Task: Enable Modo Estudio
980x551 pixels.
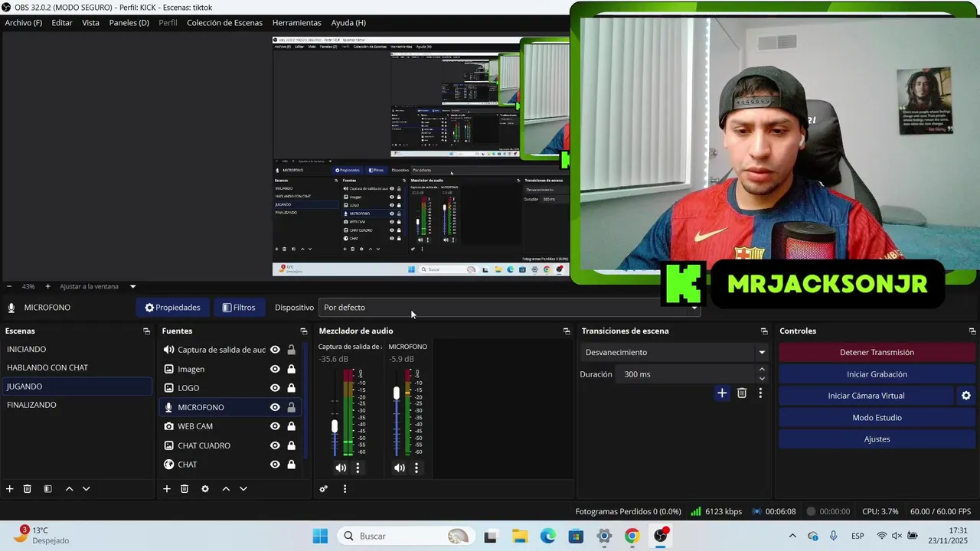Action: (877, 418)
